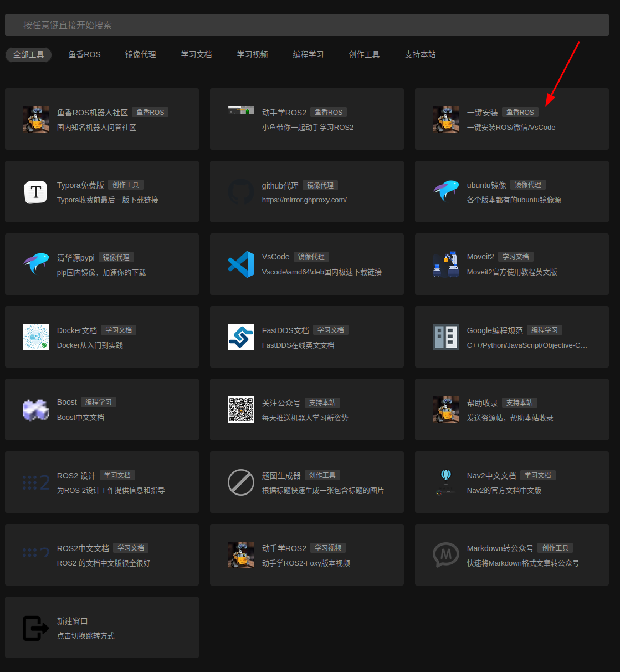Click the 支持本站 tag on 关注公众号 card
This screenshot has height=672, width=620.
coord(322,403)
